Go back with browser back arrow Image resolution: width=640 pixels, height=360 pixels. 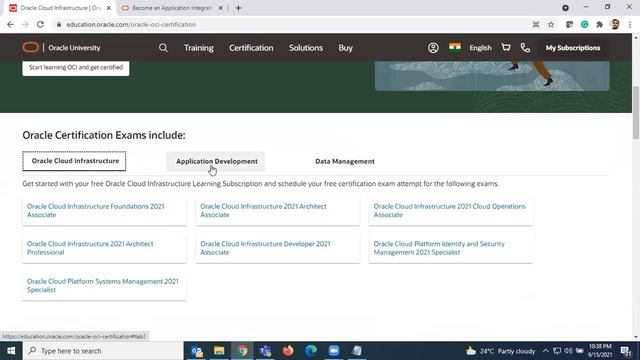(10, 24)
